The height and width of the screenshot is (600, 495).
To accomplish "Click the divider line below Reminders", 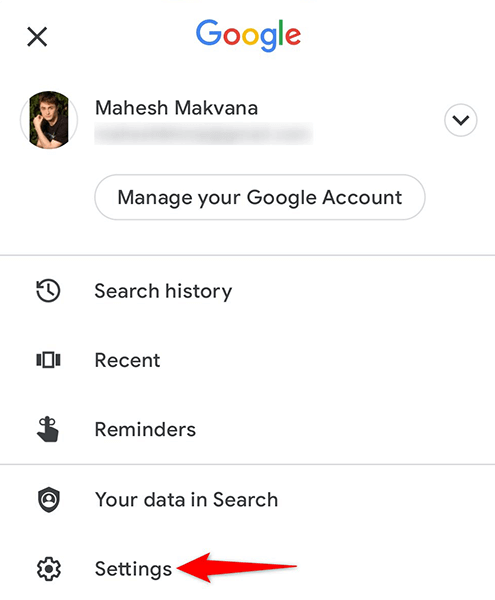I will point(248,465).
